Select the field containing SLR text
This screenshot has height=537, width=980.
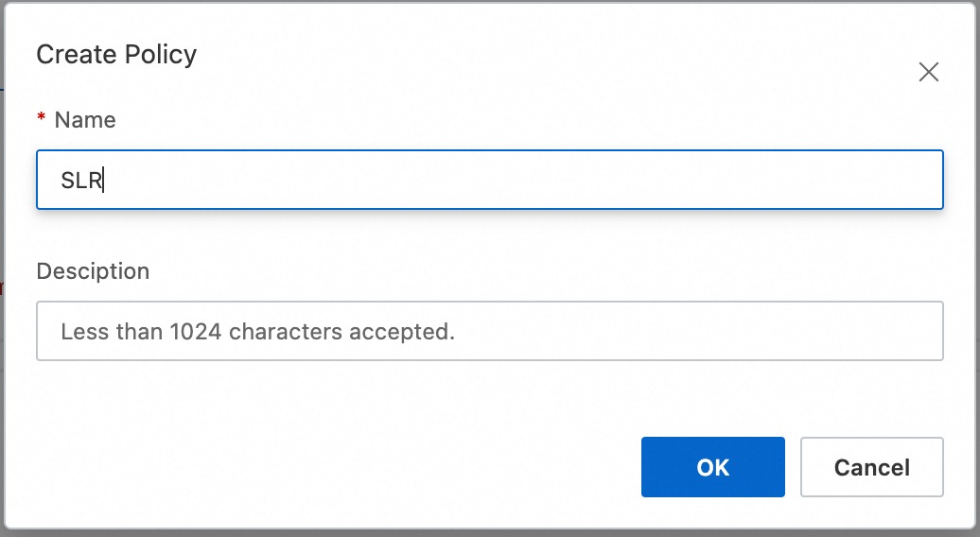click(489, 180)
